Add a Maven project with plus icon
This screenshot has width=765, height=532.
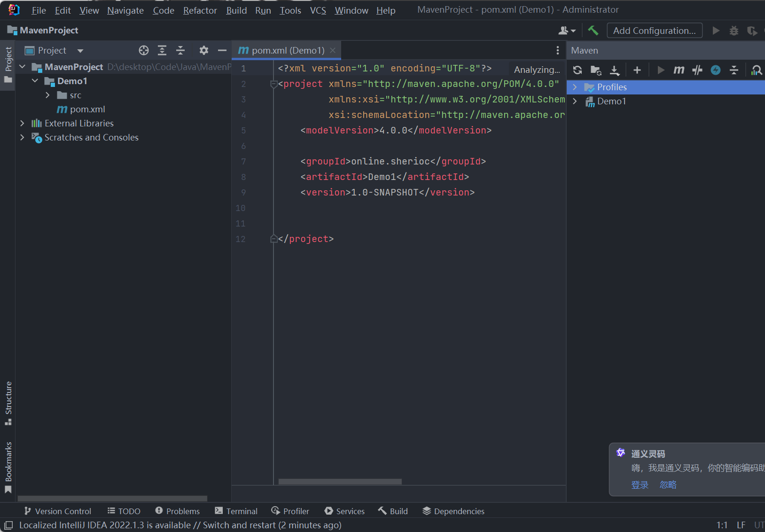click(x=637, y=70)
